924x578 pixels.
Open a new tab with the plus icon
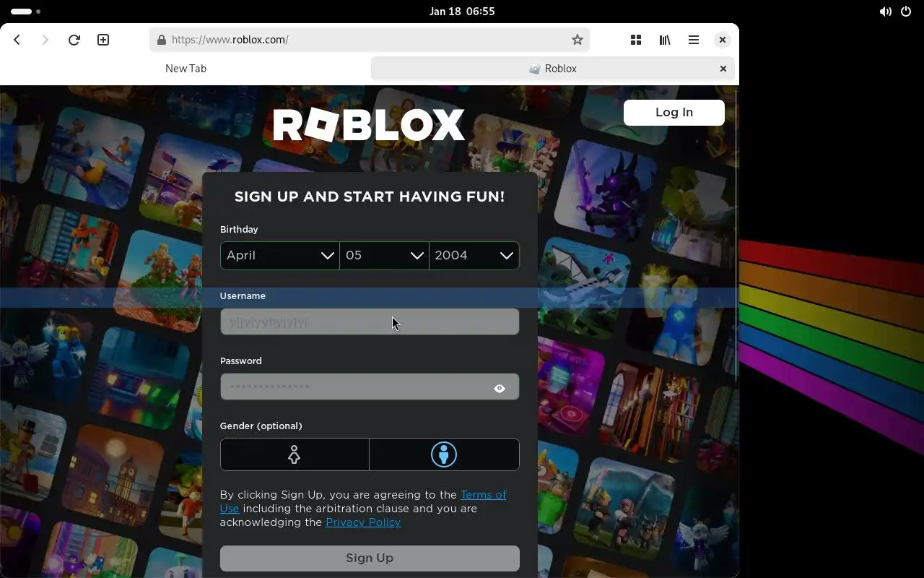click(x=103, y=40)
